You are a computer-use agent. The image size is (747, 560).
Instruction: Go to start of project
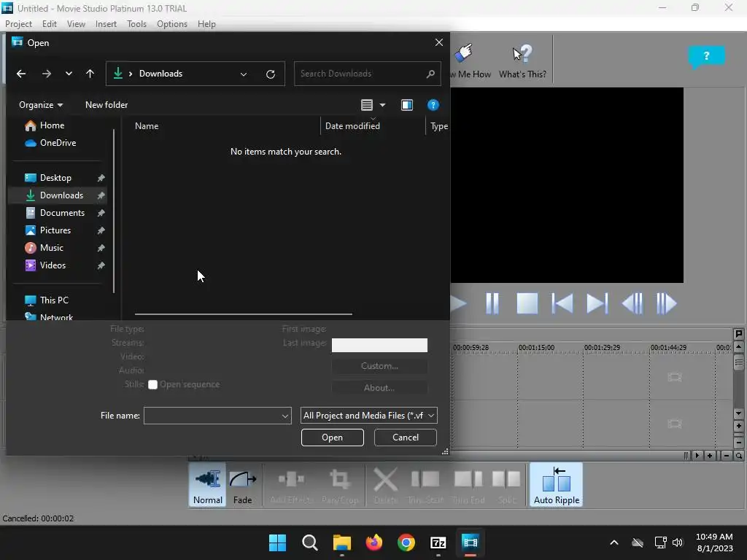pyautogui.click(x=562, y=303)
